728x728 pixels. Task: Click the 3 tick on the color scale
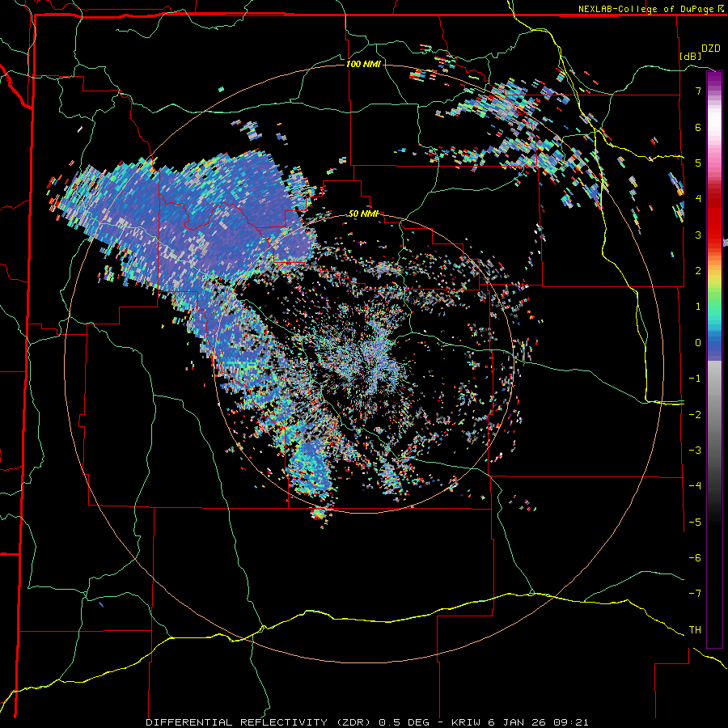pos(698,235)
